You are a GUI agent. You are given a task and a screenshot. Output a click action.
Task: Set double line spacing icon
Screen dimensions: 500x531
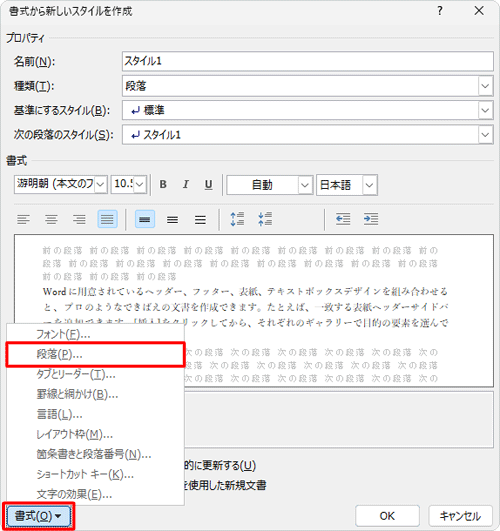[x=200, y=219]
